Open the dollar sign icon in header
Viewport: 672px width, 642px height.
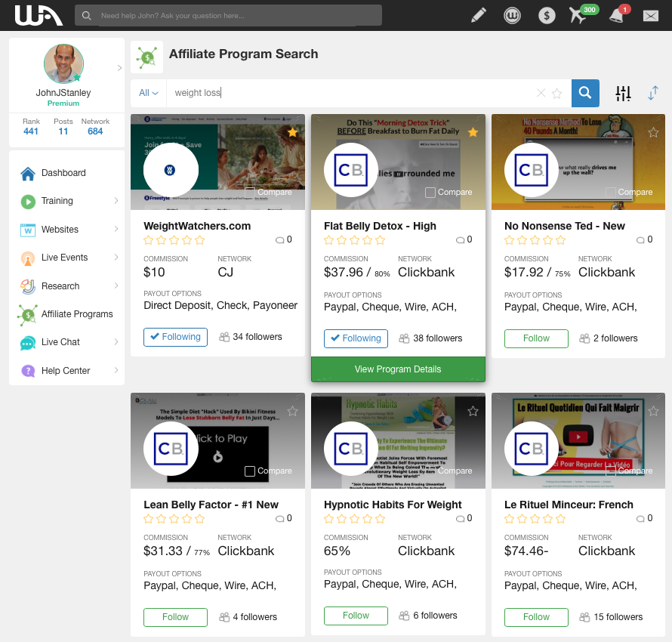(x=547, y=16)
